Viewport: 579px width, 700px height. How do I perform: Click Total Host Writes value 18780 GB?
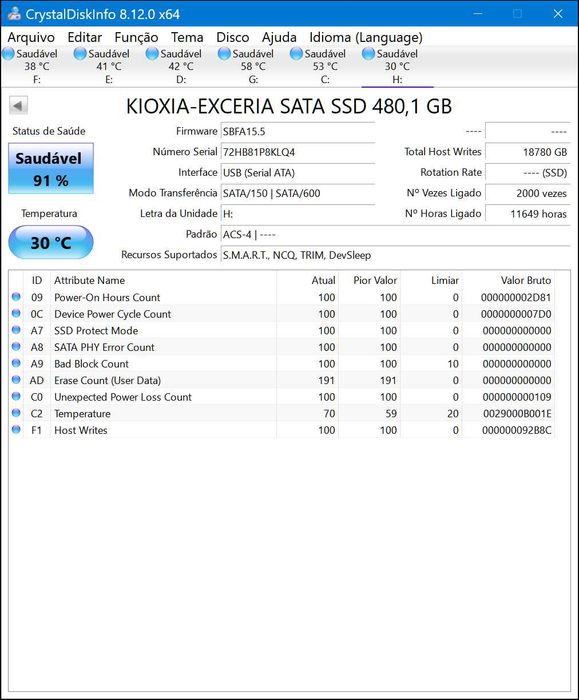click(x=528, y=152)
